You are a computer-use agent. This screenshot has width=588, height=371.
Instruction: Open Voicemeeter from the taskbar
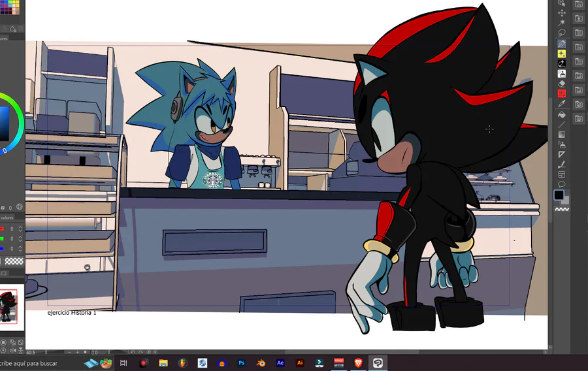tap(338, 363)
